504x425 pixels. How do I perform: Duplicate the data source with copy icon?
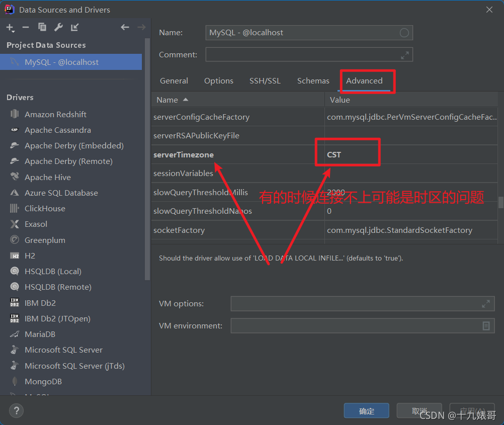point(42,27)
